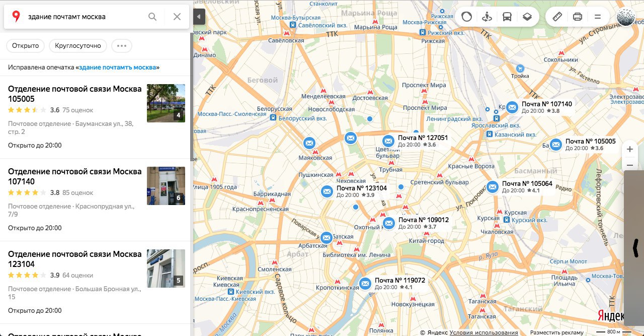Click the "Тройка" shop icon on the map
644x336 pixels.
point(520,68)
